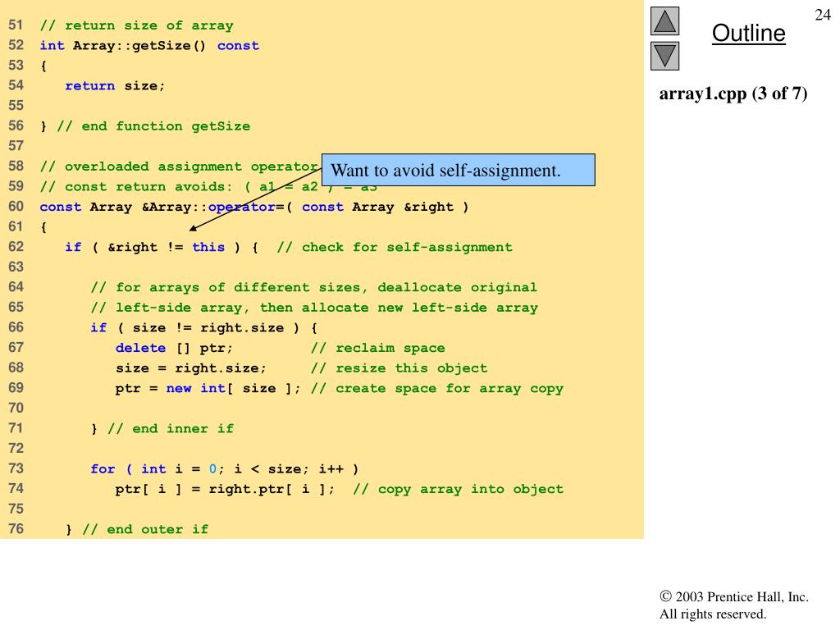This screenshot has height=630, width=840.
Task: Click the down arrow navigation button
Action: coord(664,56)
